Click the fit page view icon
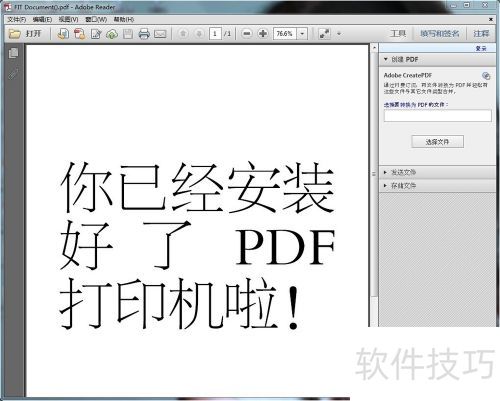The width and height of the screenshot is (500, 401). [324, 34]
